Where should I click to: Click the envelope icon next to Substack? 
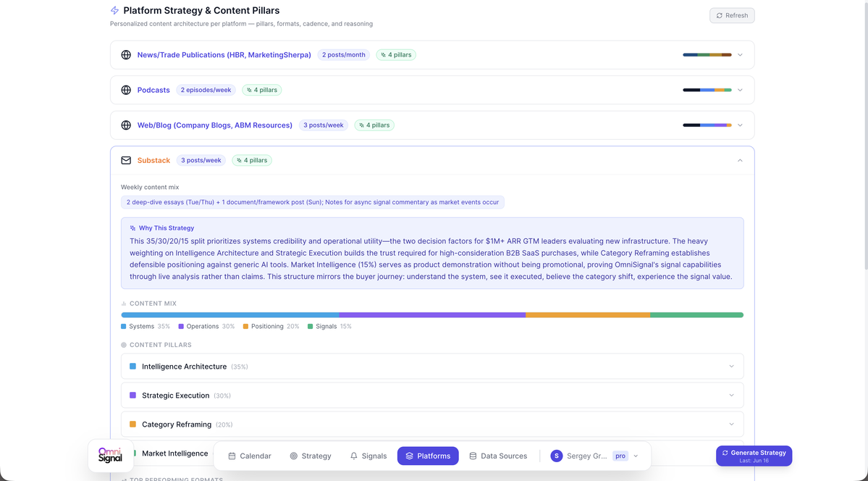click(x=126, y=160)
